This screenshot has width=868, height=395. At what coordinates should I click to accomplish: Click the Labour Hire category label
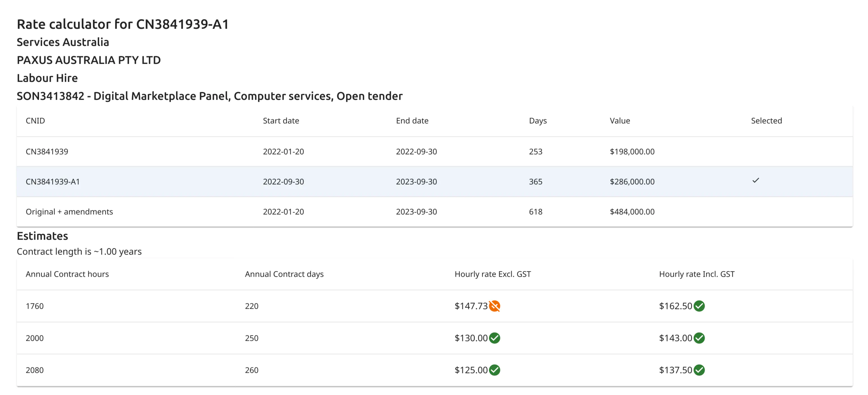coord(47,78)
